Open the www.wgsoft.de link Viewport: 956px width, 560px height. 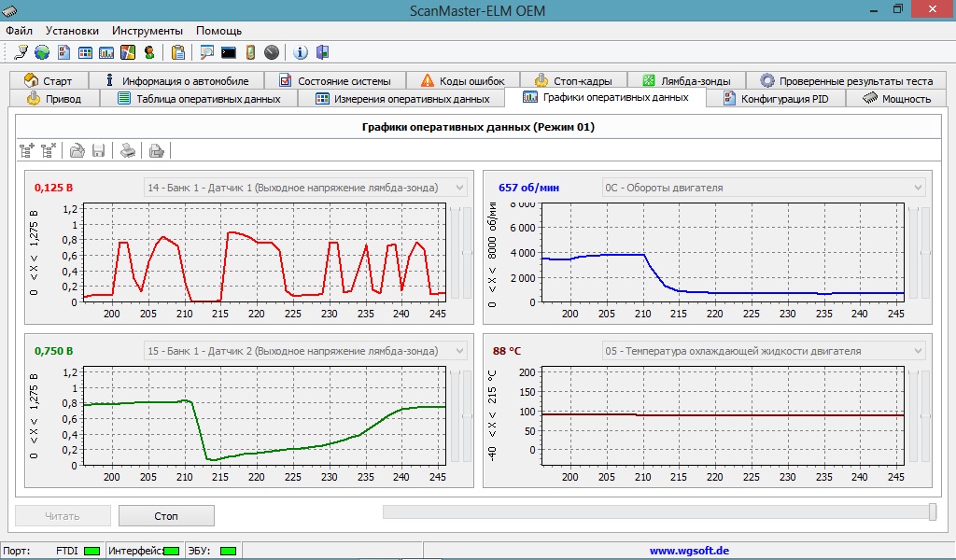(x=689, y=551)
